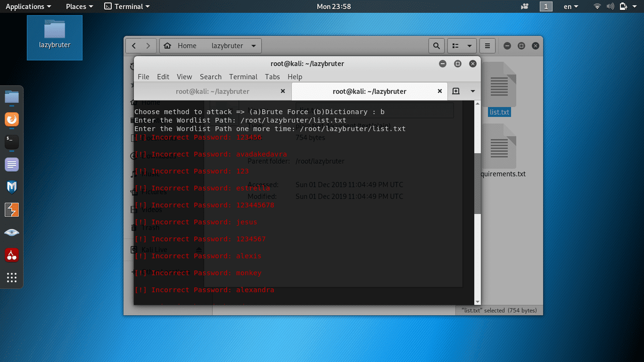644x362 pixels.
Task: Launch Metasploit from the dock
Action: pos(12,187)
